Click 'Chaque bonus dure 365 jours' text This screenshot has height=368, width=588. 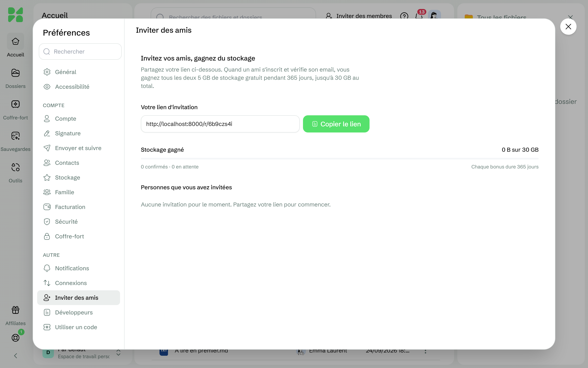[505, 167]
